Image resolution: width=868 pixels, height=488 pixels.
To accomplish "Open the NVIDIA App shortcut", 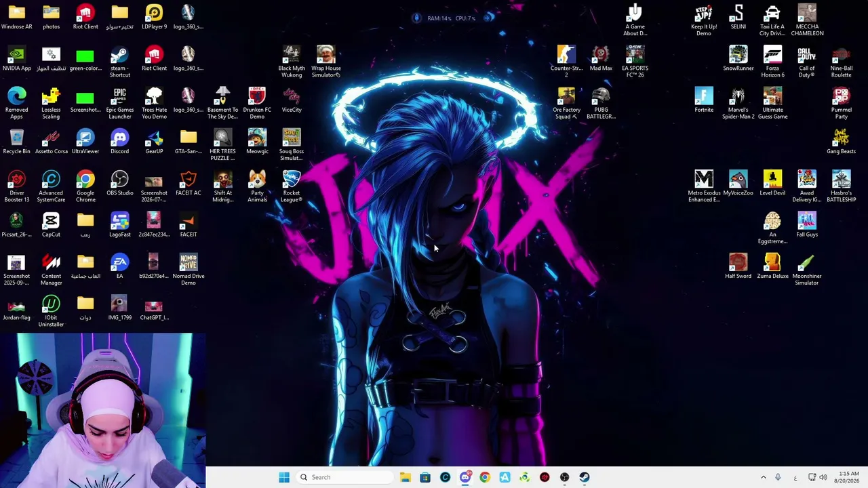I will pyautogui.click(x=17, y=59).
